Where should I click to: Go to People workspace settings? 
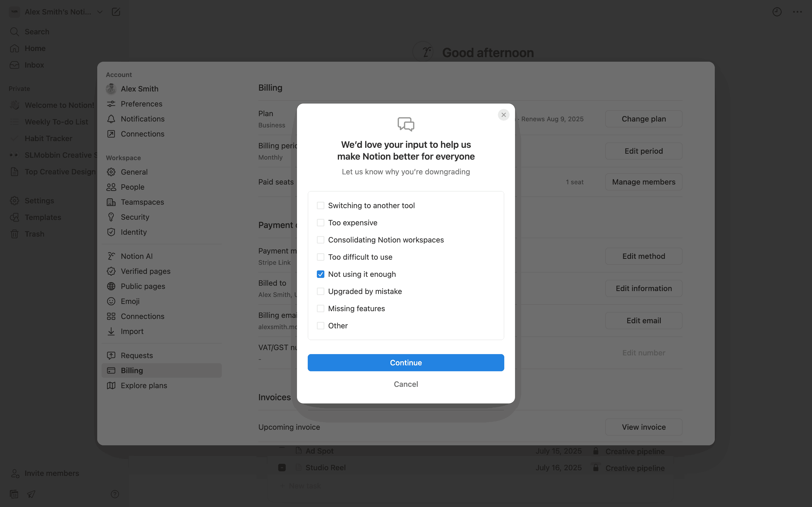(132, 187)
